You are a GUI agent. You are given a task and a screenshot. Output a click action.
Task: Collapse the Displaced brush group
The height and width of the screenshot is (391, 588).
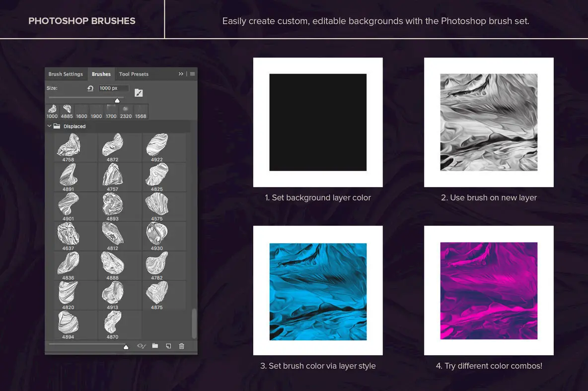point(49,126)
